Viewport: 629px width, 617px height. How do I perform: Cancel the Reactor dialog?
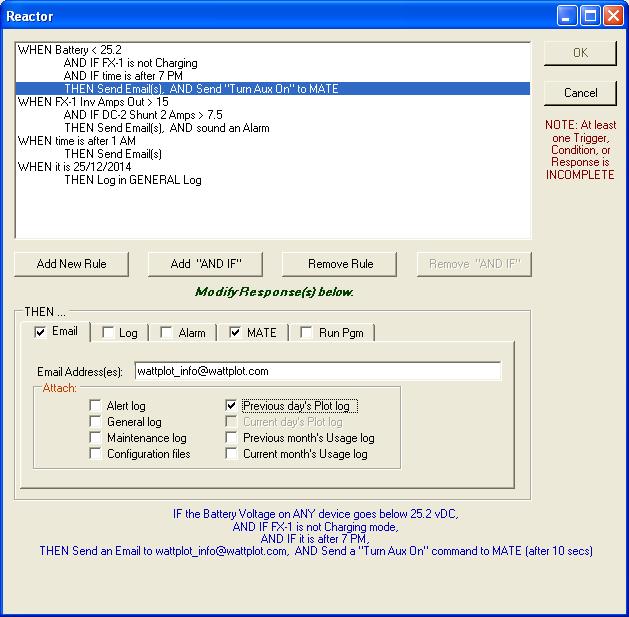[580, 93]
